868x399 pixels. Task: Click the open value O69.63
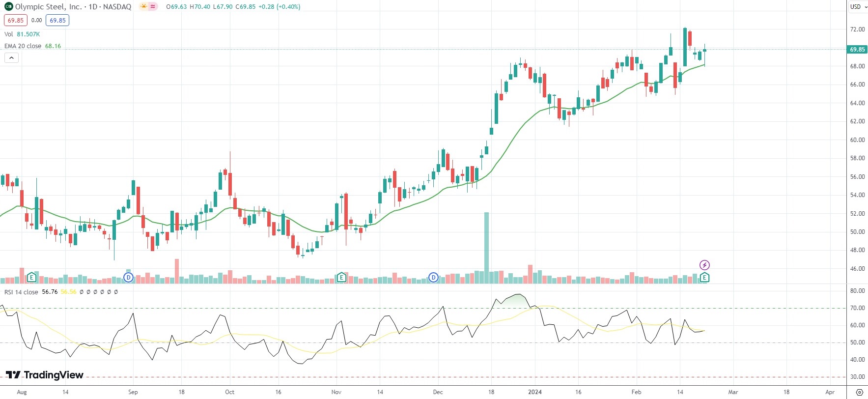[x=176, y=7]
